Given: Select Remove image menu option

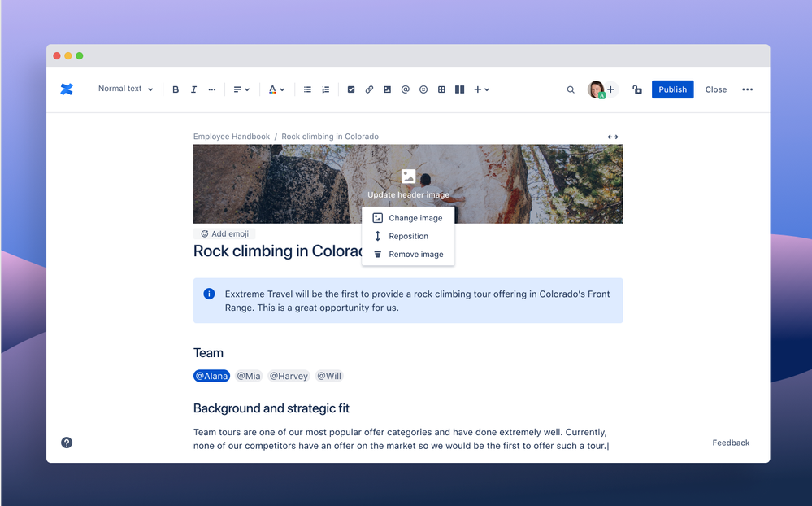Looking at the screenshot, I should click(x=408, y=254).
